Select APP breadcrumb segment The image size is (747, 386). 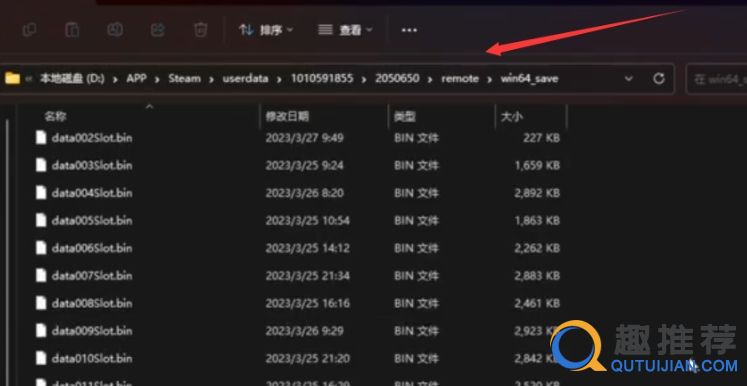pyautogui.click(x=136, y=79)
